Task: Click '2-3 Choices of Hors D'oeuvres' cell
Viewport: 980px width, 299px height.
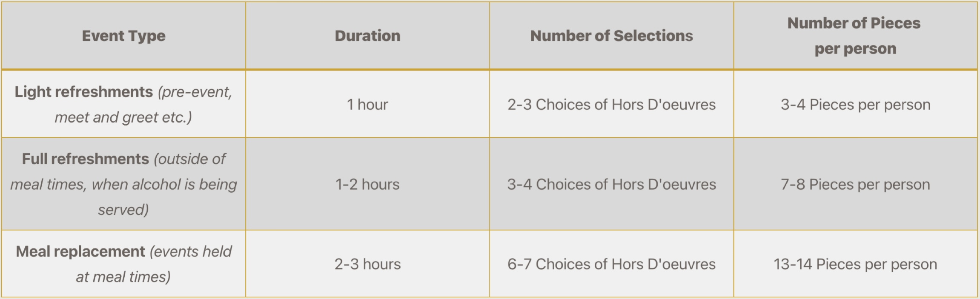Action: (x=611, y=105)
